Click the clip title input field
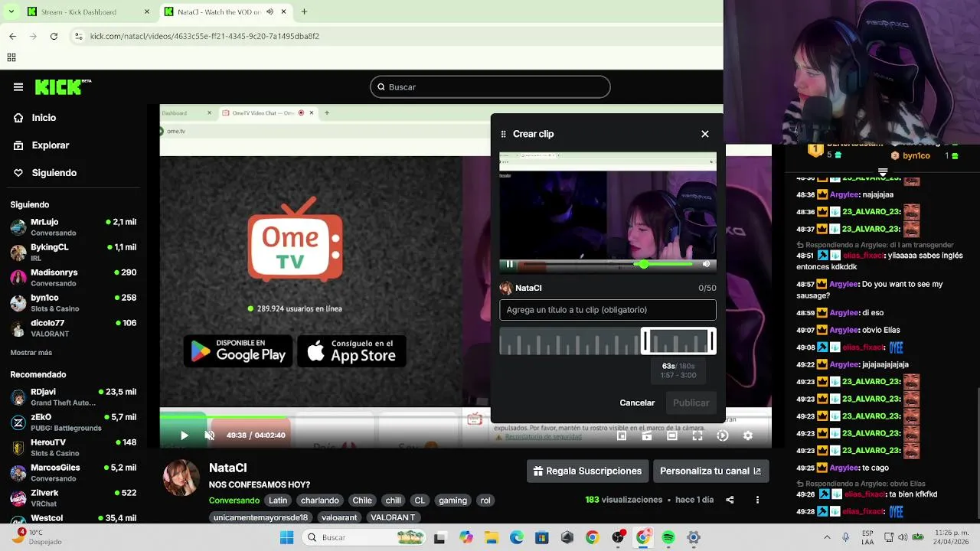This screenshot has width=980, height=551. click(x=608, y=310)
